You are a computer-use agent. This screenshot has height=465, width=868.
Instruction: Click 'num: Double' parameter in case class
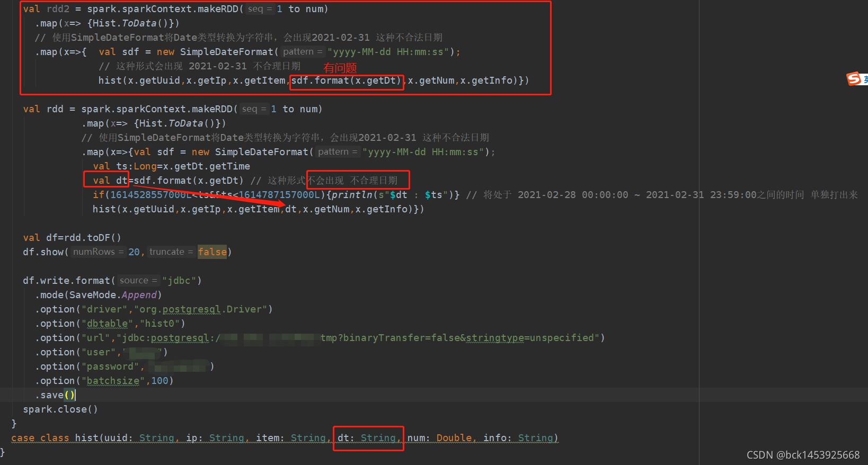point(439,438)
